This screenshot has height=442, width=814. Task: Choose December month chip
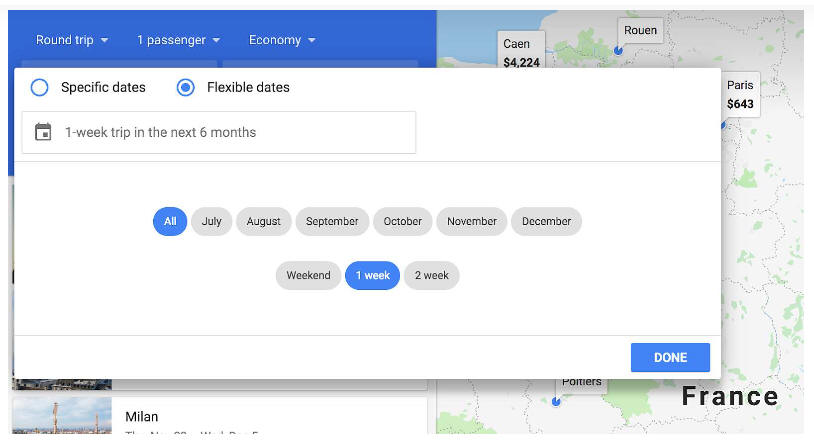coord(546,221)
